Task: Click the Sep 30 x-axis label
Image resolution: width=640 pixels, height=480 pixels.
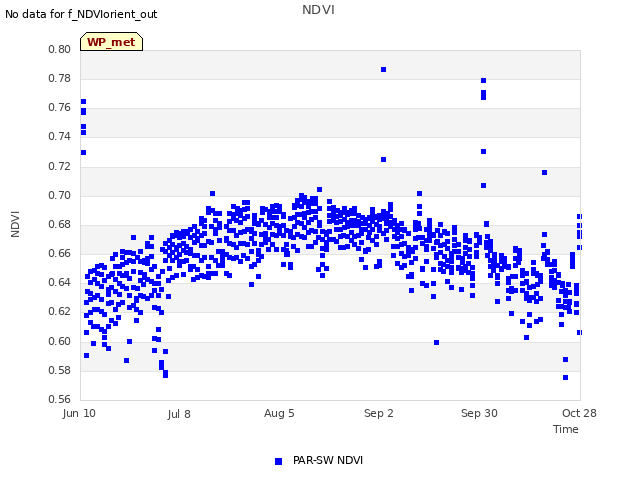Action: coord(479,413)
